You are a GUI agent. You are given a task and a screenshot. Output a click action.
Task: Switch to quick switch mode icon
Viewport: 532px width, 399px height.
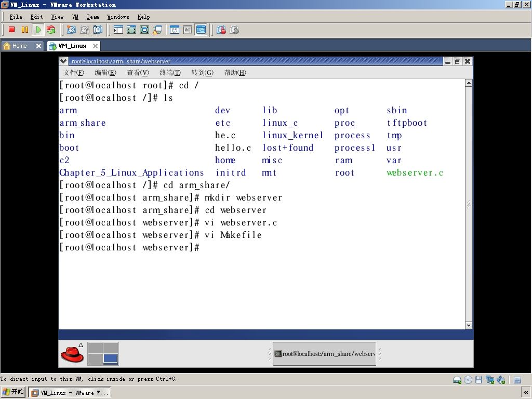click(x=144, y=30)
